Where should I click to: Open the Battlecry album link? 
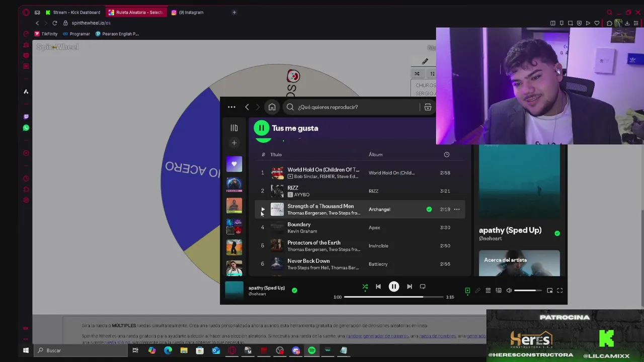(x=378, y=264)
